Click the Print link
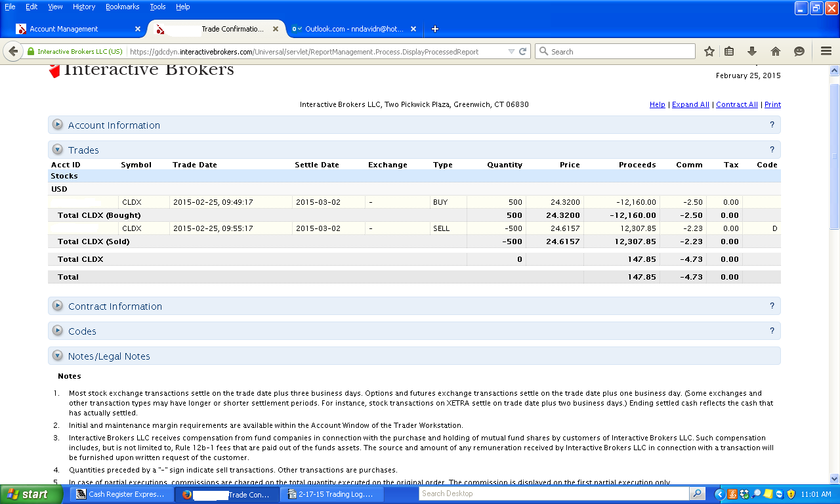The width and height of the screenshot is (840, 504). 772,104
